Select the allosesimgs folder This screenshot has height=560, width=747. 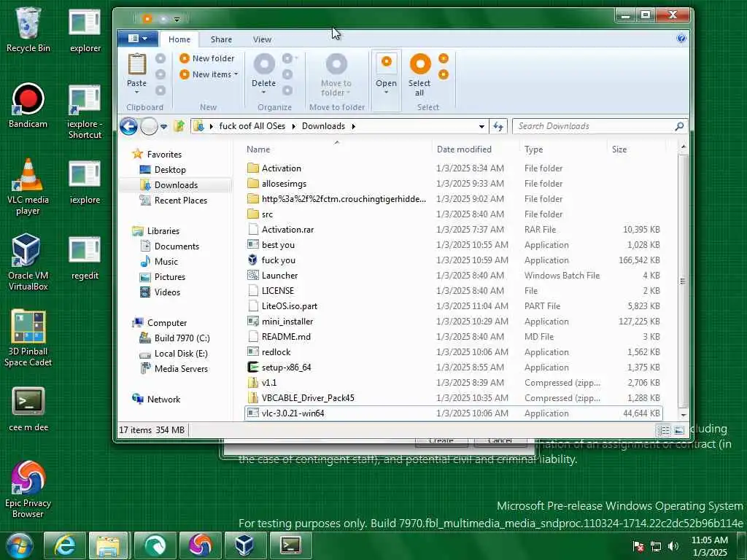click(284, 184)
